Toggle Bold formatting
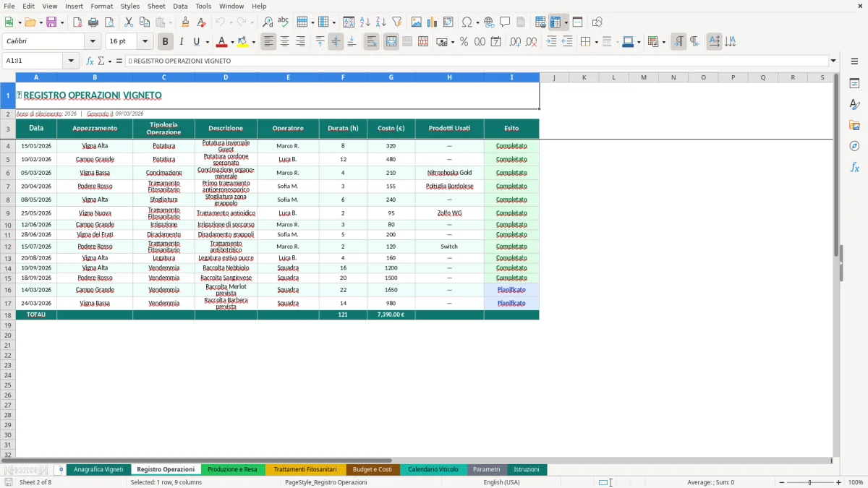 click(166, 42)
